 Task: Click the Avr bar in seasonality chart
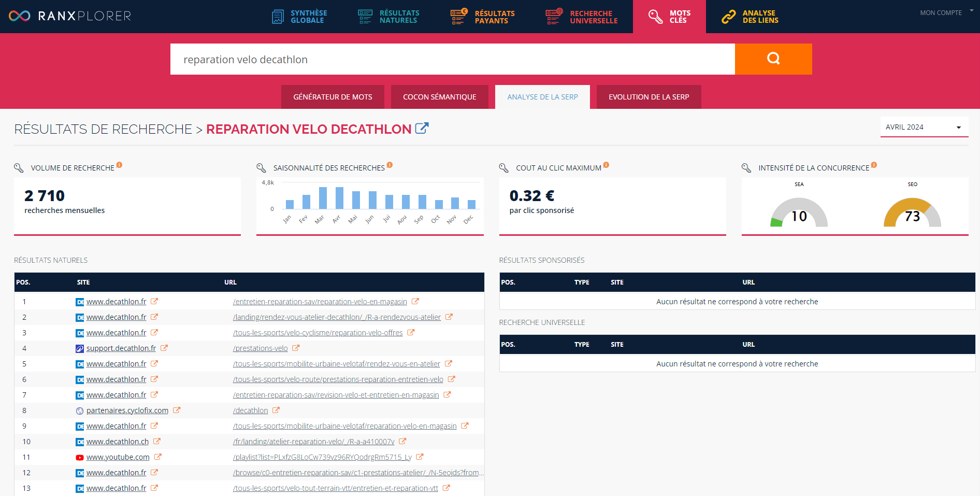point(340,198)
